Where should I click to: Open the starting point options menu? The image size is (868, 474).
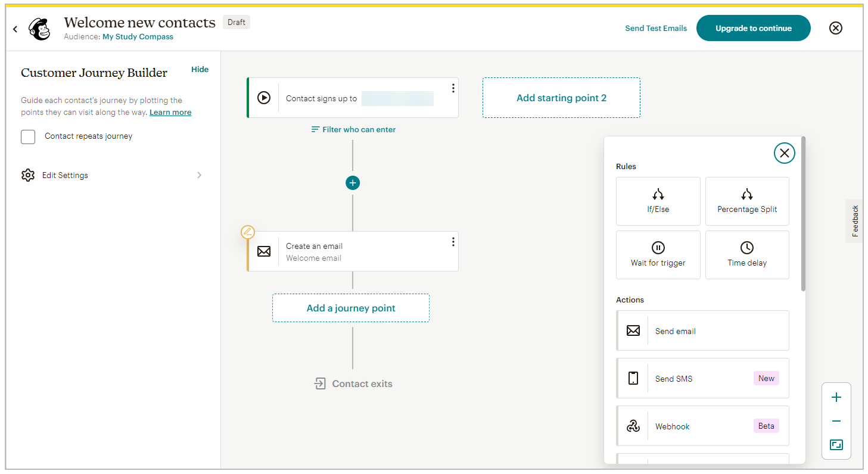(453, 88)
